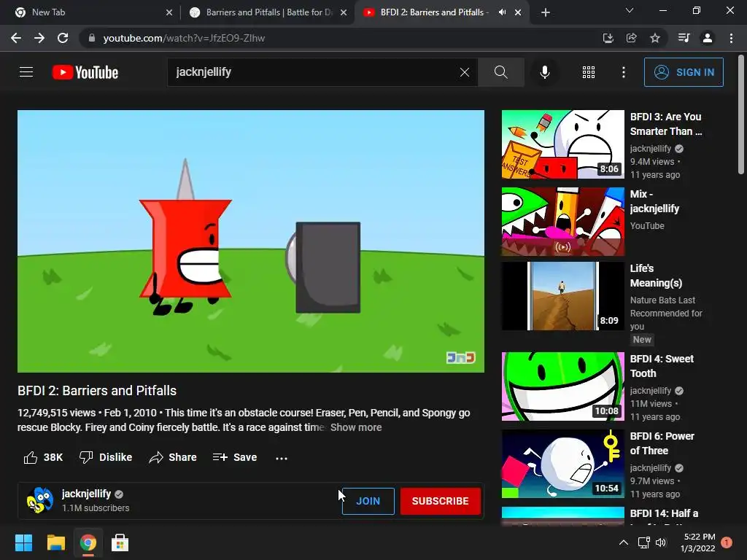Open a new browser tab
The image size is (747, 560).
[x=546, y=12]
